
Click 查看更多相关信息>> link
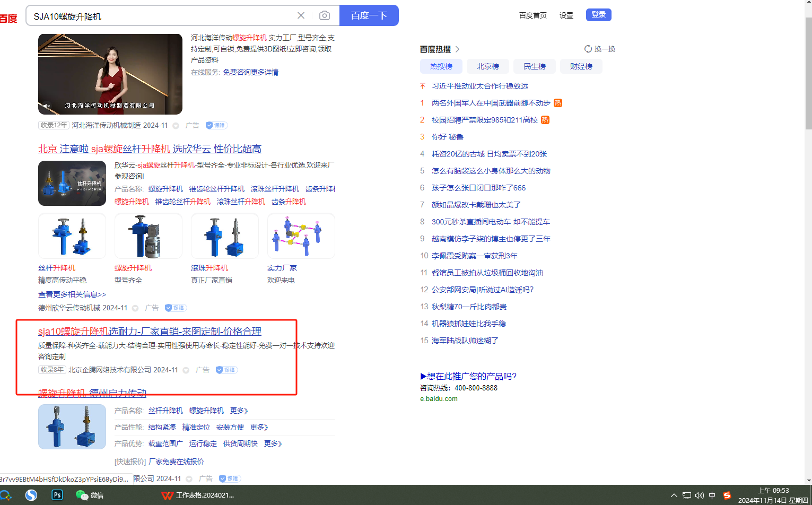click(x=72, y=294)
